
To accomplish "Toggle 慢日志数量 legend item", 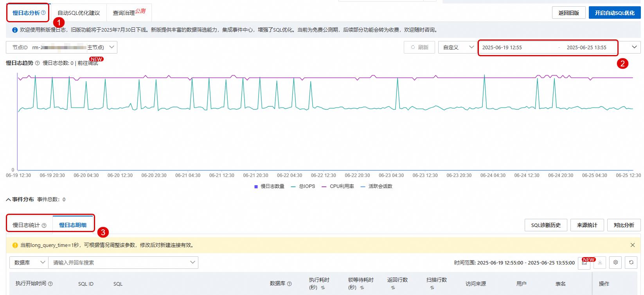I will [x=270, y=186].
